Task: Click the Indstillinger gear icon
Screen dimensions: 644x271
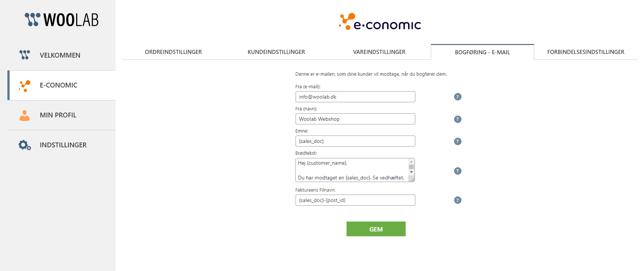Action: click(x=25, y=145)
